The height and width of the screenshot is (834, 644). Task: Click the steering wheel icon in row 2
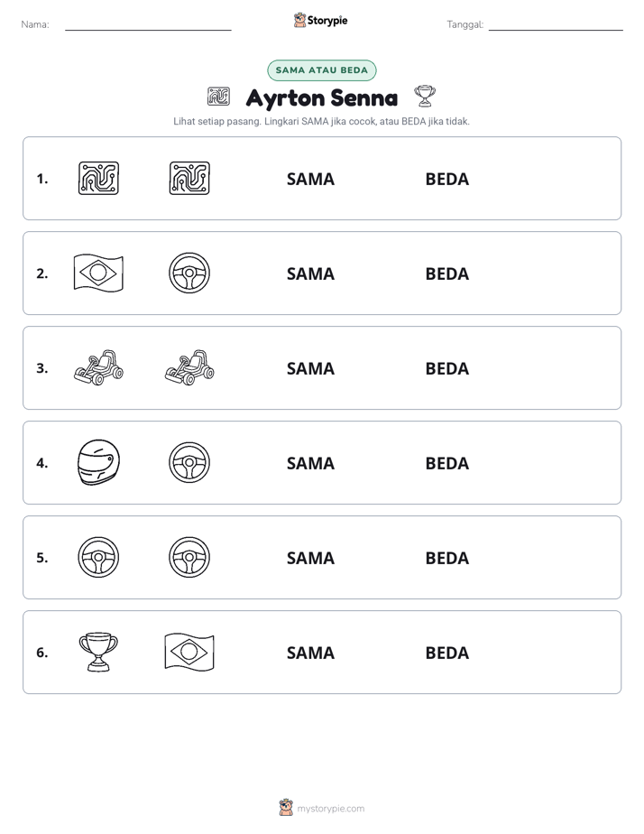[189, 273]
